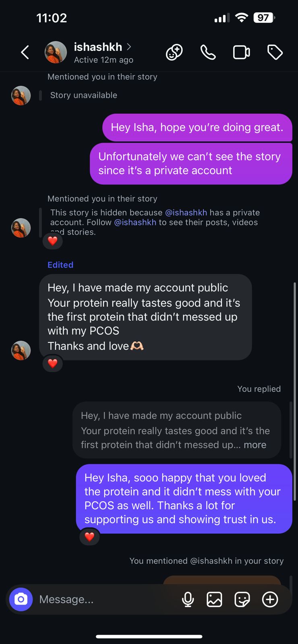The image size is (298, 644).
Task: Expand ishashkh chat details chevron
Action: point(129,47)
